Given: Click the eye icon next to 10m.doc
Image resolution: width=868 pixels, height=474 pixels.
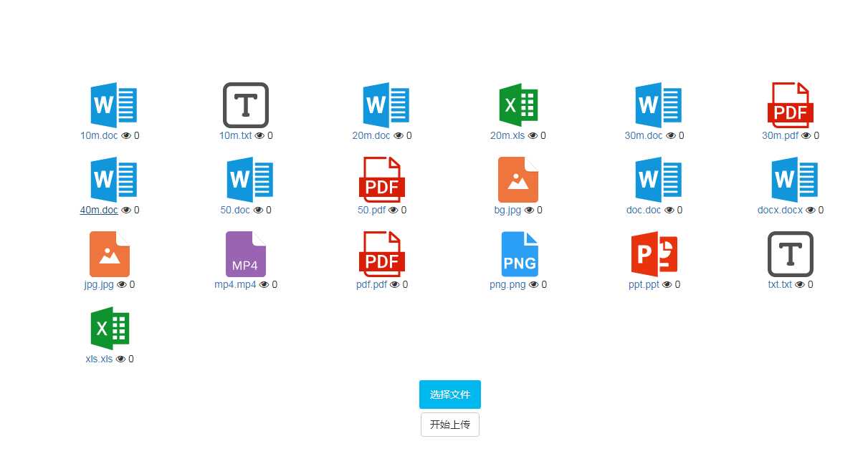Looking at the screenshot, I should point(126,135).
